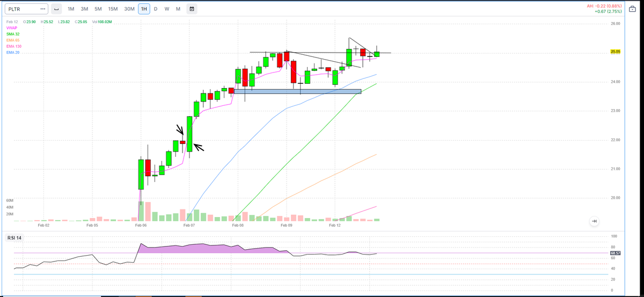The image size is (644, 297).
Task: Open the calendar date-range picker icon
Action: click(x=192, y=9)
